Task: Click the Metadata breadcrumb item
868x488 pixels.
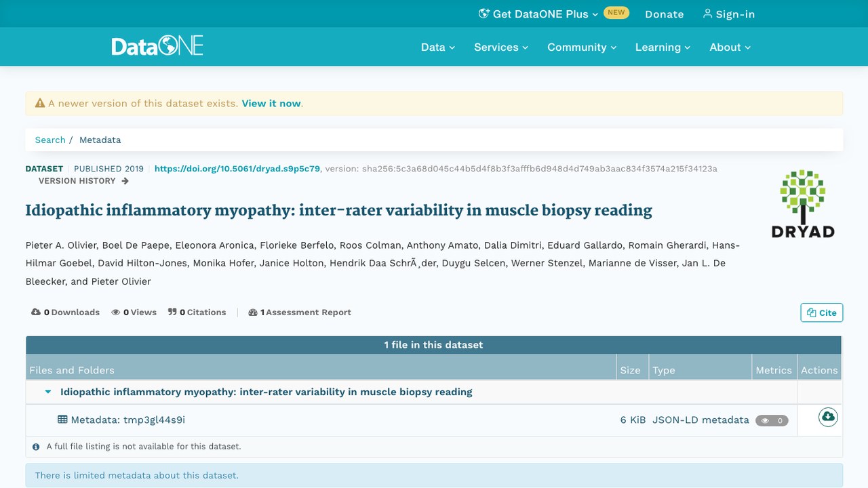Action: 100,140
